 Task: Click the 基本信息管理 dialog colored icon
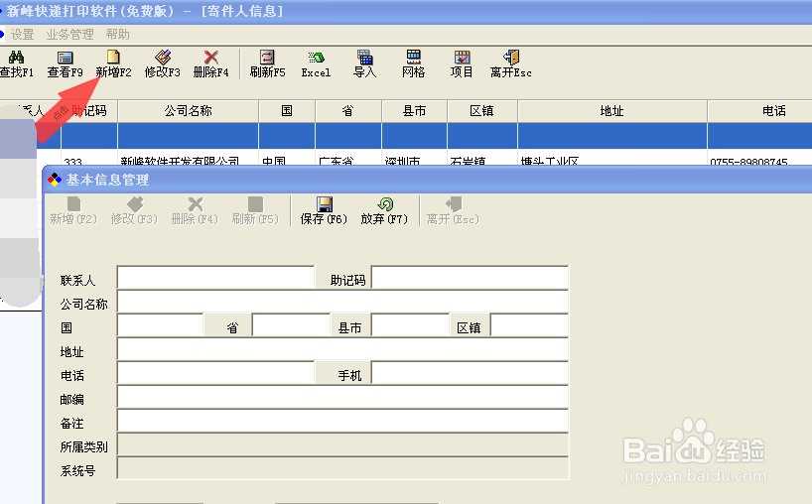[x=54, y=180]
